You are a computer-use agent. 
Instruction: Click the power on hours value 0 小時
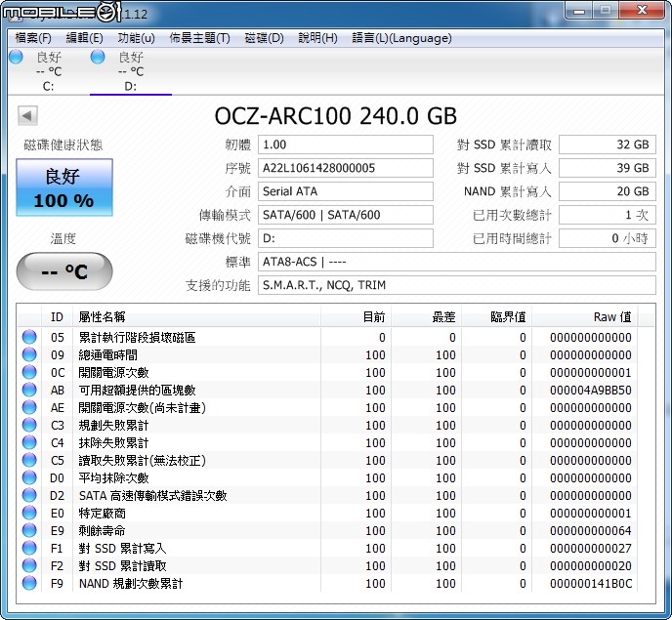(x=608, y=238)
